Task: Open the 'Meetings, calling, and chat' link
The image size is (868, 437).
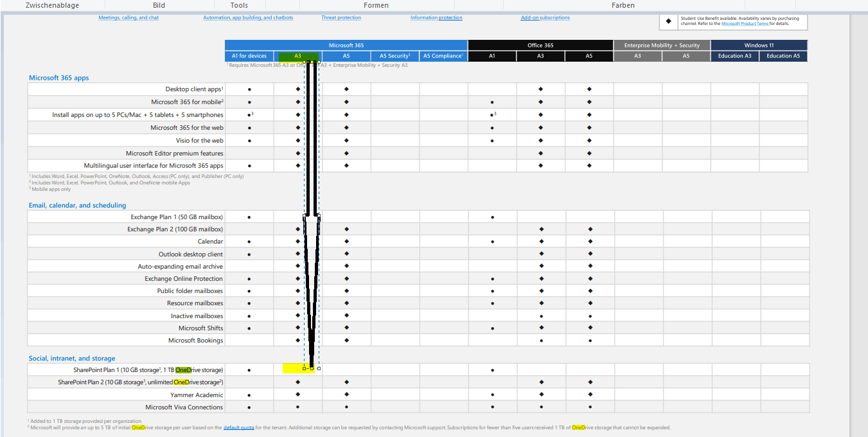Action: tap(128, 18)
